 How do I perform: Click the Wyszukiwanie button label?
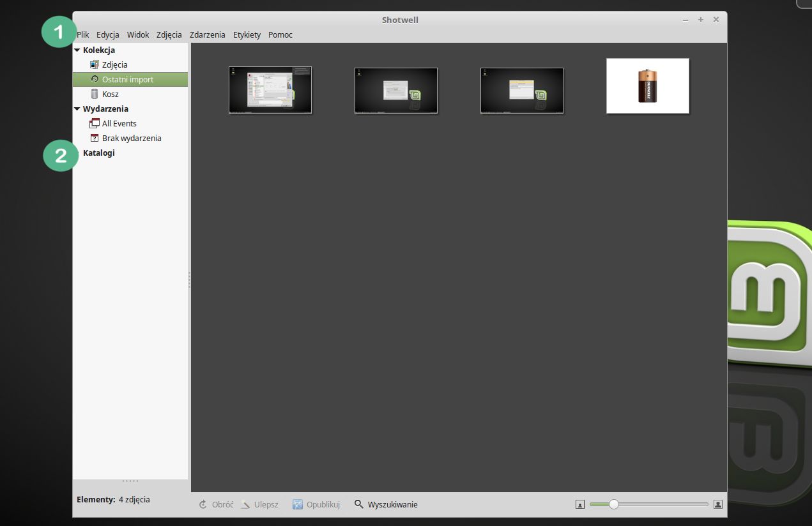[x=393, y=504]
